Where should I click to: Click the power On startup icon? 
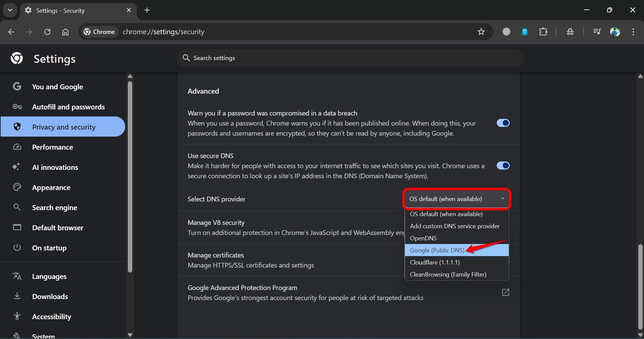17,247
